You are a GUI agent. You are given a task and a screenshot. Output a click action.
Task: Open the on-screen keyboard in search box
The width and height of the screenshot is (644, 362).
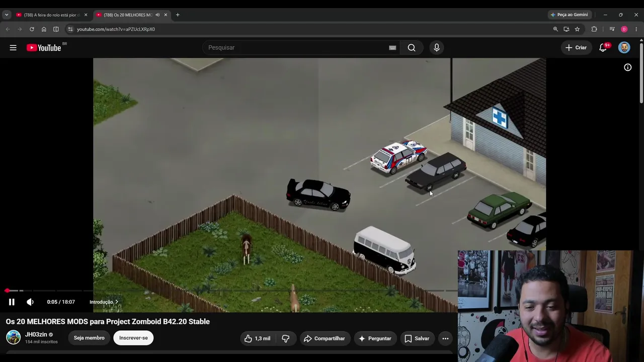392,48
